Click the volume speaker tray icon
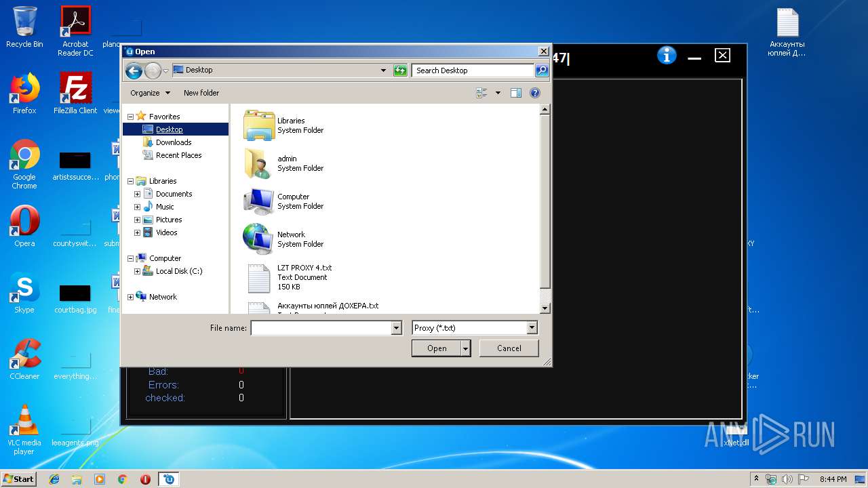868x488 pixels. (x=787, y=479)
